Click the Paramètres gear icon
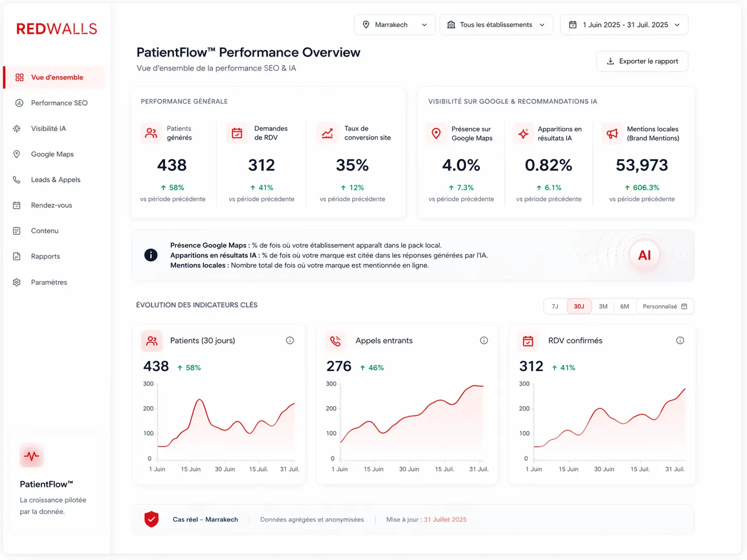This screenshot has width=747, height=560. (17, 283)
